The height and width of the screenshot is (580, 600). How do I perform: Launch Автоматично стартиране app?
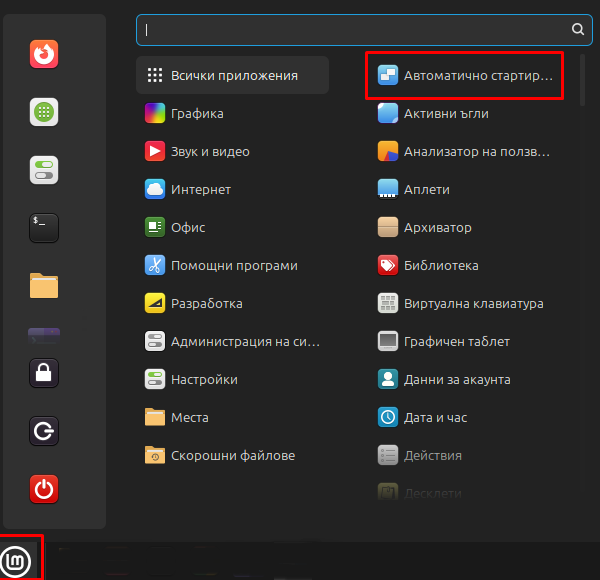coord(465,75)
